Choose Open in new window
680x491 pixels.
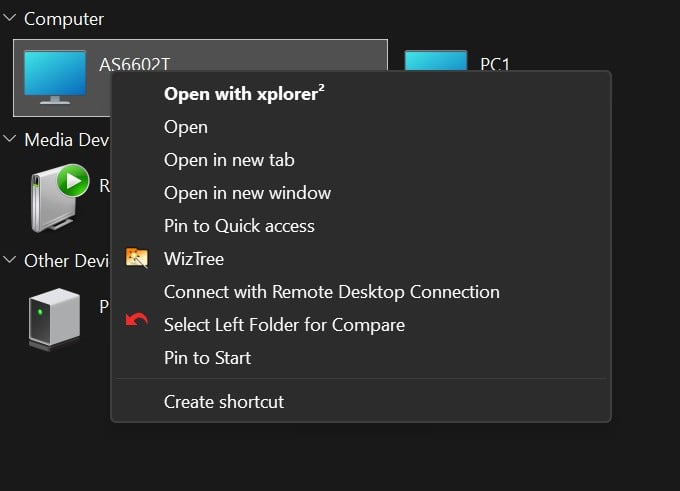click(247, 193)
